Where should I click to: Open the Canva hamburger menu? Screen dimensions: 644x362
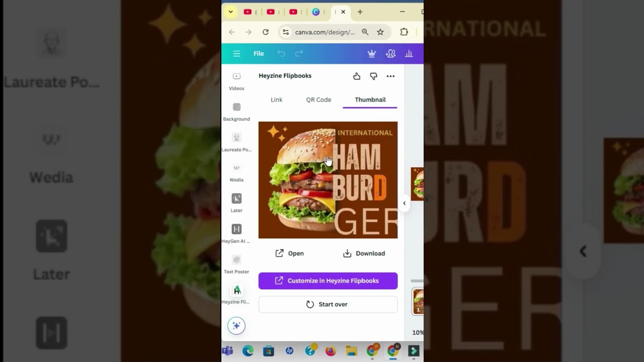click(236, 54)
